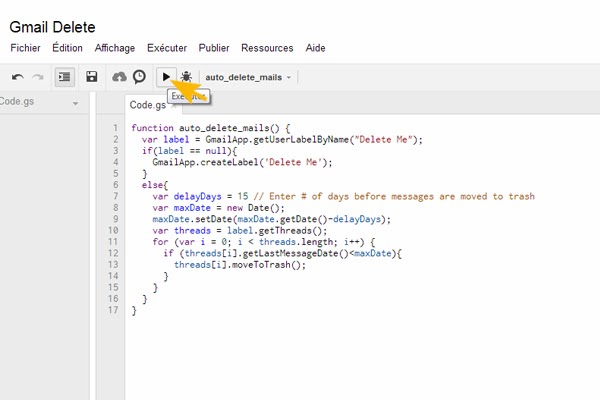Screen dimensions: 600x400
Task: Open the Ressources menu
Action: pos(267,48)
